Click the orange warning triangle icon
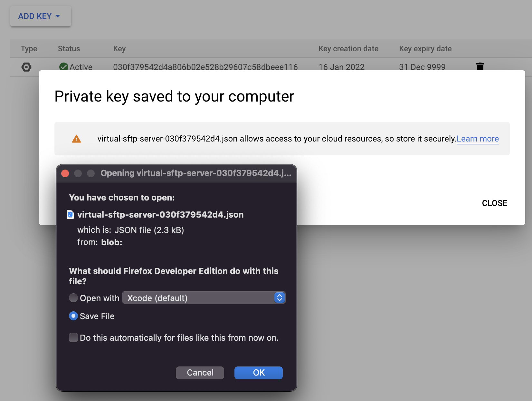This screenshot has height=401, width=532. tap(76, 139)
